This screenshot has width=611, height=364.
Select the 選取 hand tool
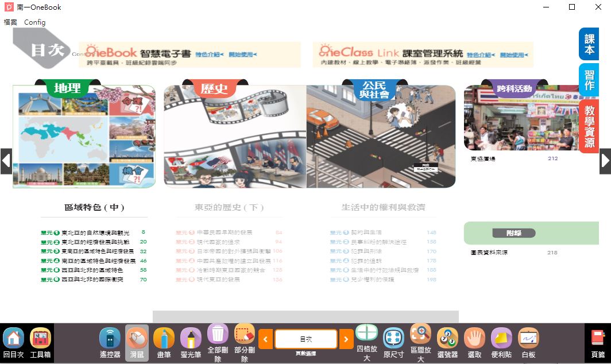pyautogui.click(x=474, y=343)
